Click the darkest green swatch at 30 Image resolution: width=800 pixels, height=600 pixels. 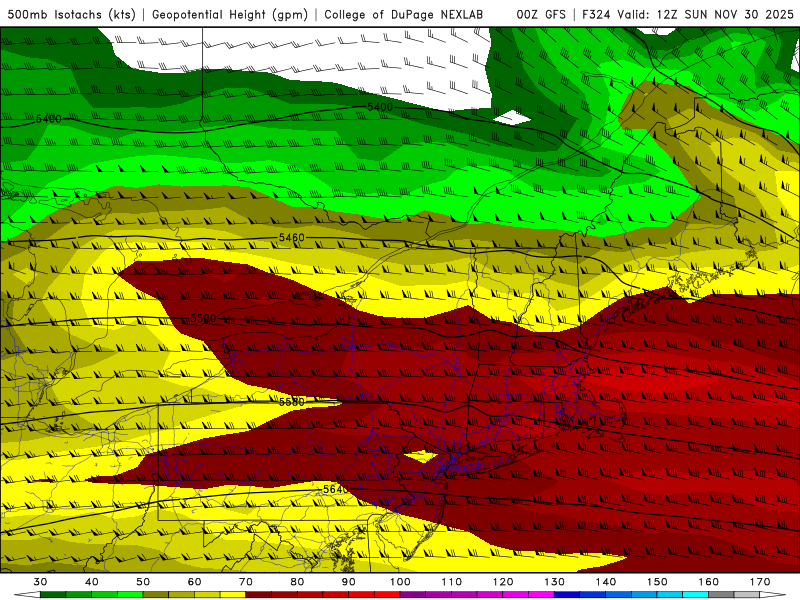53,595
